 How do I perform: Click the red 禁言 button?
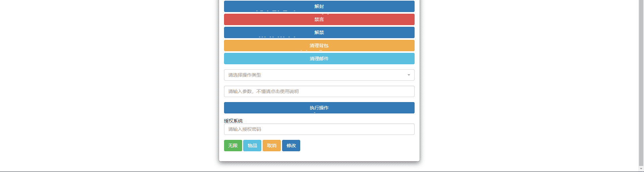coord(319,19)
